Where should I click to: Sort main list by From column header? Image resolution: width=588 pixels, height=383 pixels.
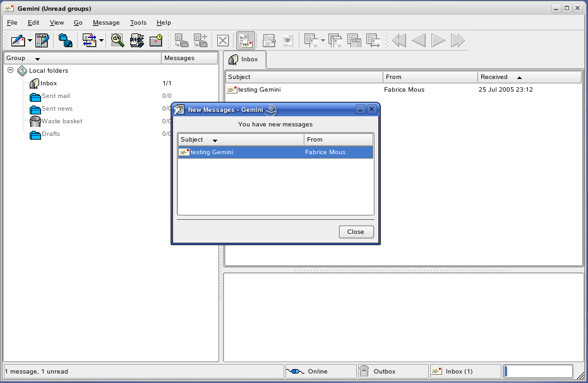coord(431,77)
